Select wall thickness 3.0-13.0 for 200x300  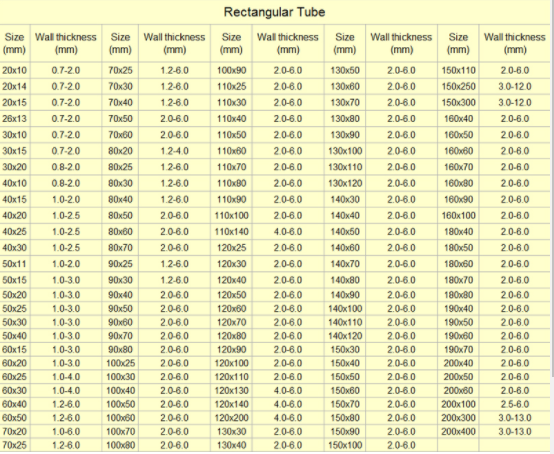(x=515, y=418)
